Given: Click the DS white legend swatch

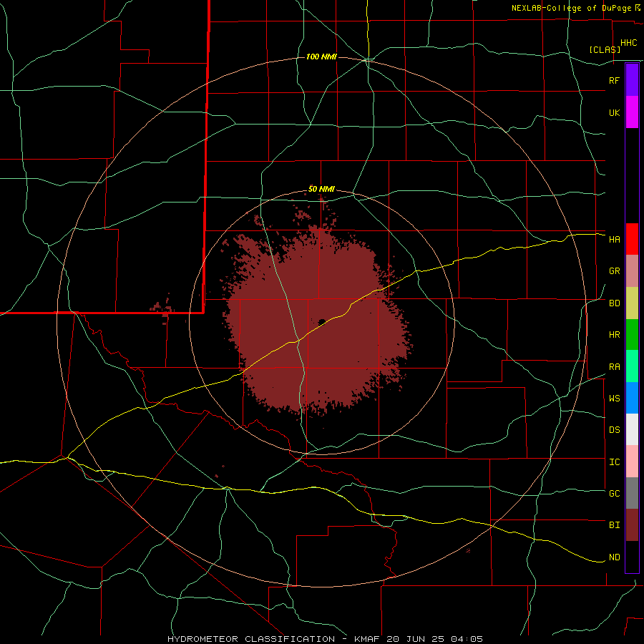Looking at the screenshot, I should point(632,429).
